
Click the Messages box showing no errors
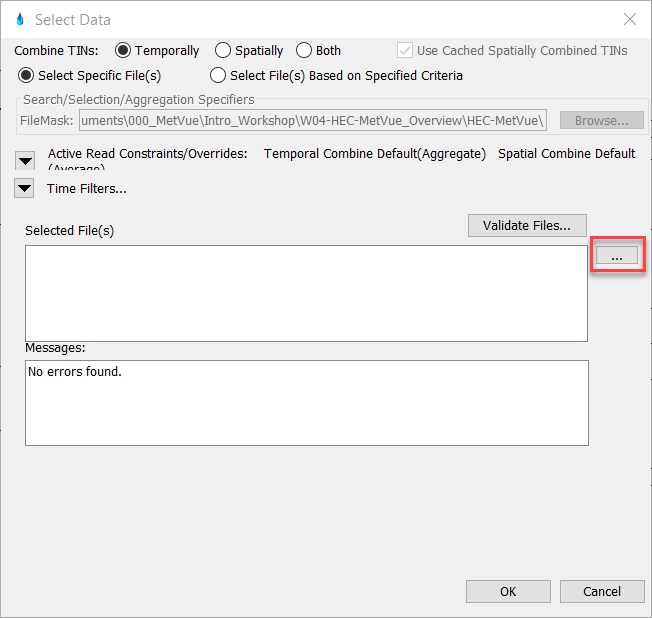(305, 402)
